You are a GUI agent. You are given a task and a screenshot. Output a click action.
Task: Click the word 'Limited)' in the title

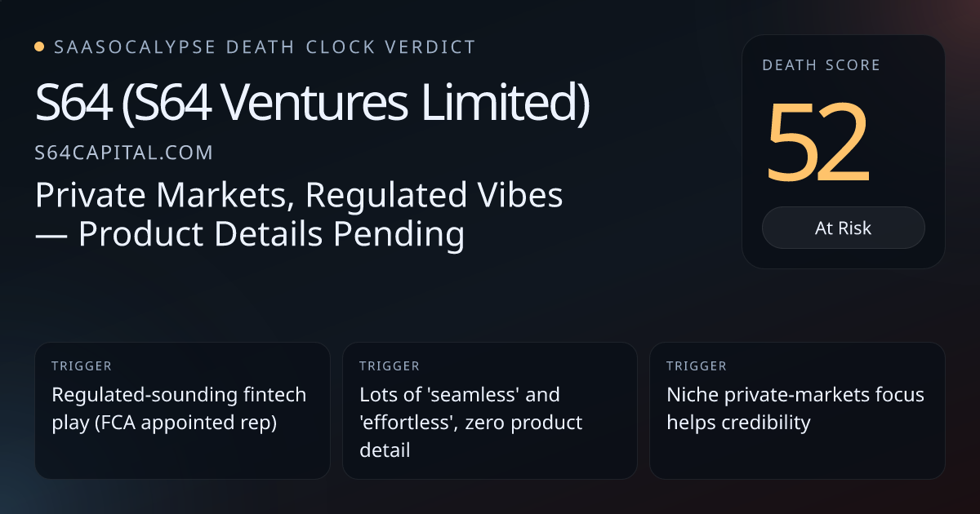517,104
